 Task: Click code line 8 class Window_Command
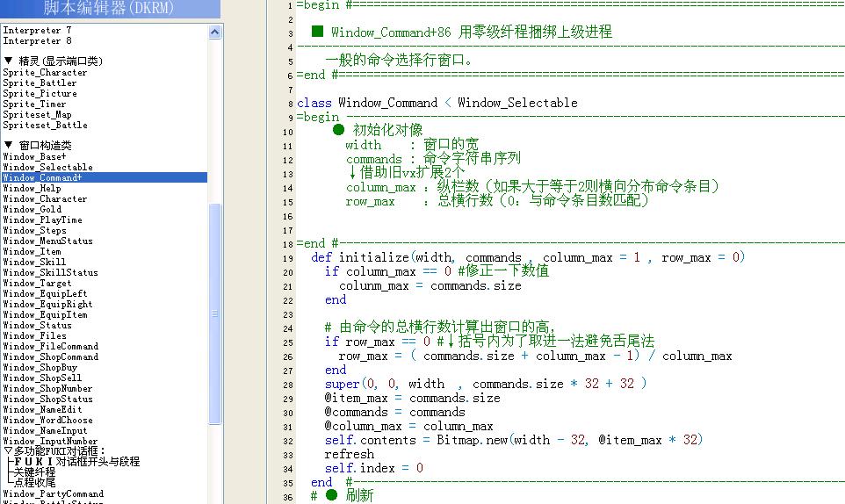pos(437,103)
